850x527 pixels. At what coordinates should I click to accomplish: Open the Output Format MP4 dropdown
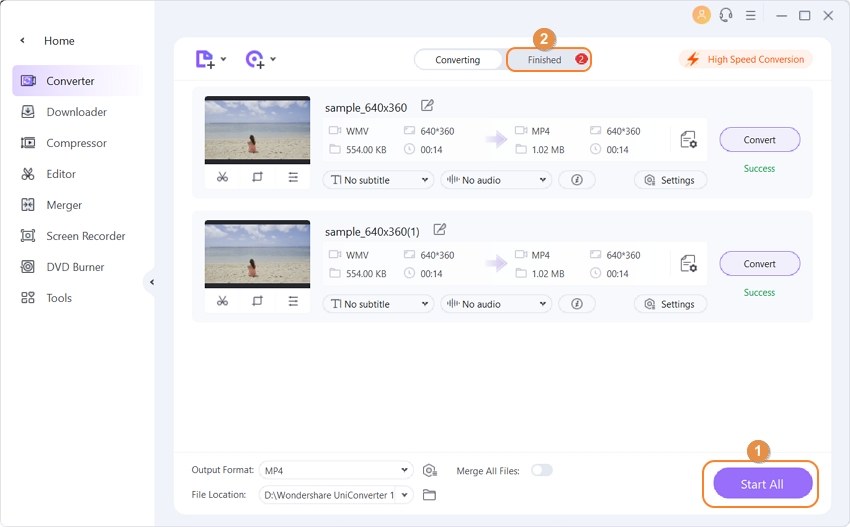pyautogui.click(x=335, y=470)
